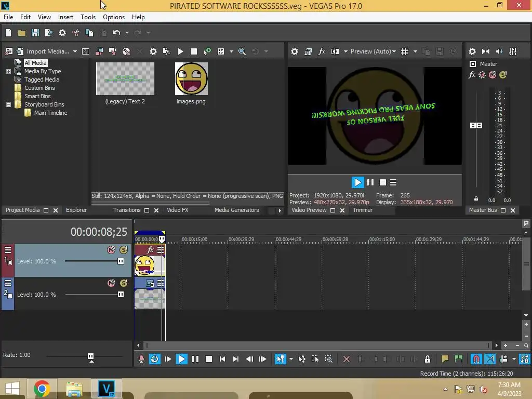Go to project start in transport
Image resolution: width=532 pixels, height=399 pixels.
[x=222, y=359]
